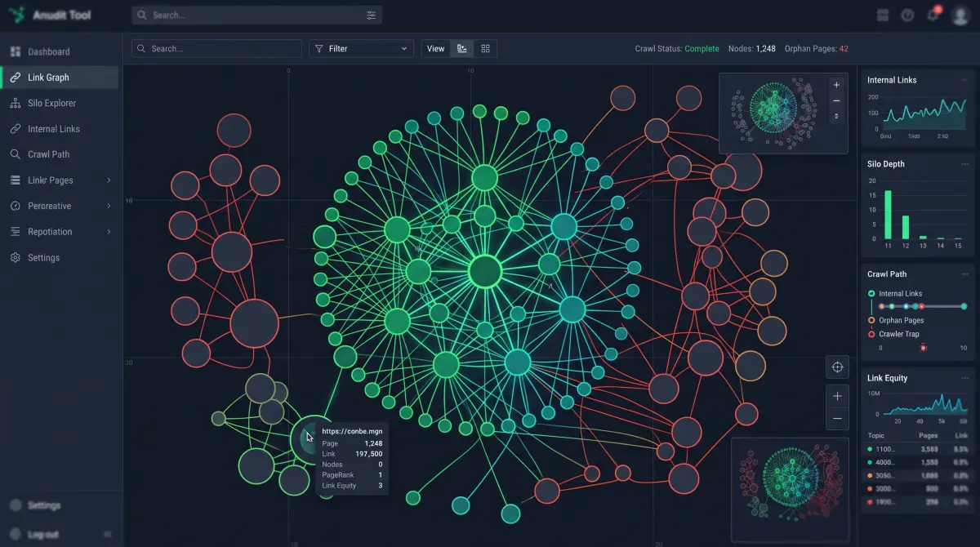Expand the Repotiation submenu chevron
980x547 pixels.
click(109, 232)
